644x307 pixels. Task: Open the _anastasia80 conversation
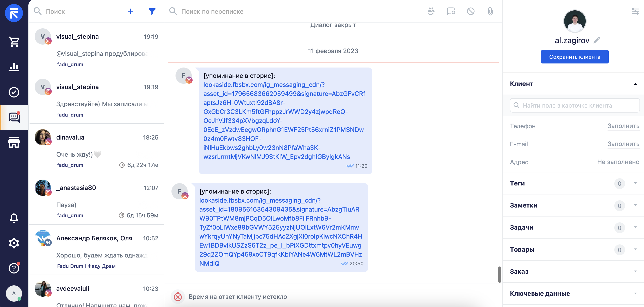97,199
